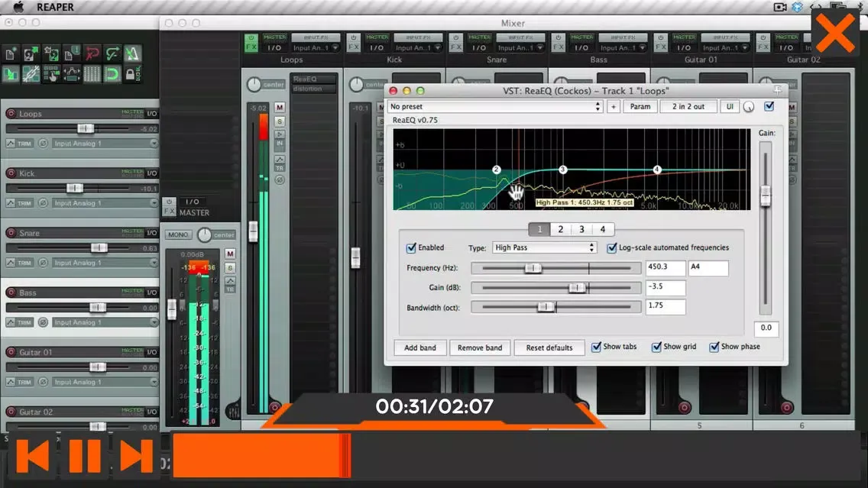Toggle Log-scale automated frequencies
Viewport: 868px width, 488px height.
pos(612,248)
